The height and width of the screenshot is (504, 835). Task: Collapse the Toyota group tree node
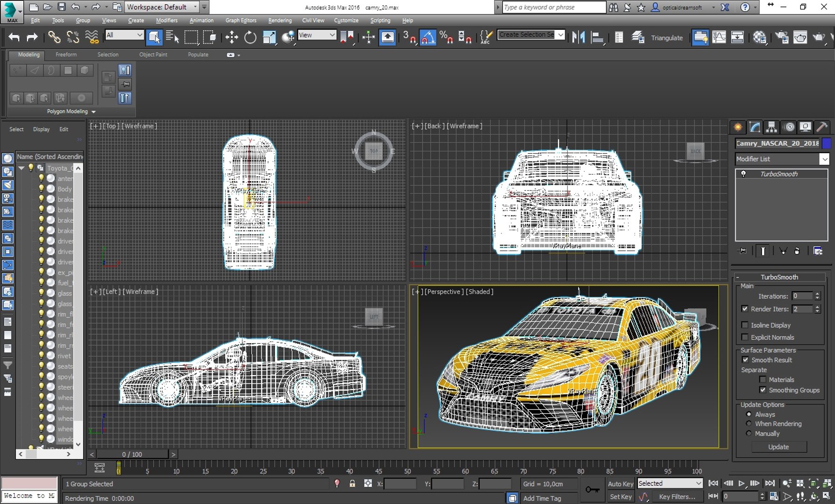21,168
